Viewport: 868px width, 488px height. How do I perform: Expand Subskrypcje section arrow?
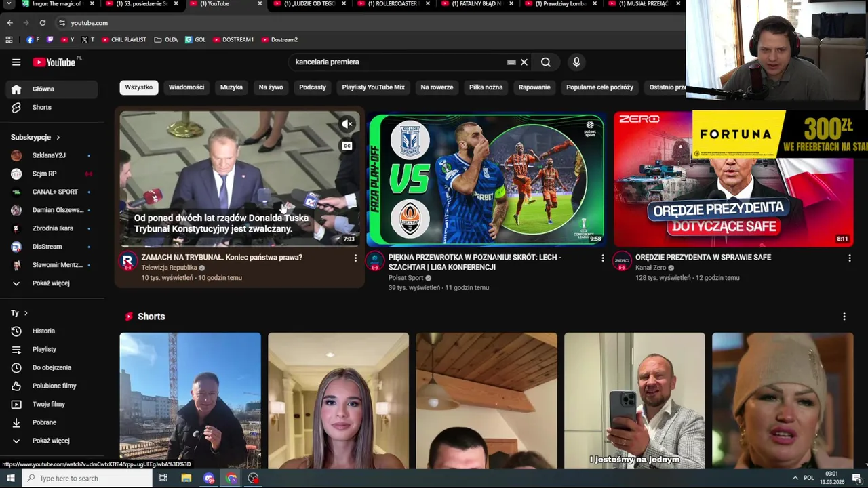coord(58,138)
